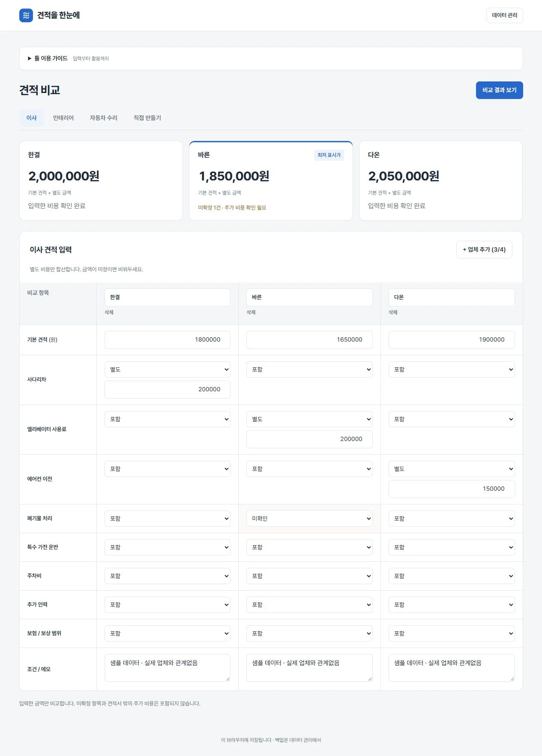Edit 한결 사다리차 amount 200000
Image resolution: width=542 pixels, height=756 pixels.
(168, 390)
